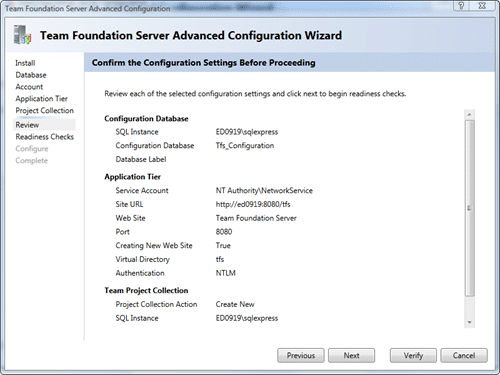
Task: Click the http://ed0919:8080/tfs site URL
Action: pyautogui.click(x=253, y=204)
